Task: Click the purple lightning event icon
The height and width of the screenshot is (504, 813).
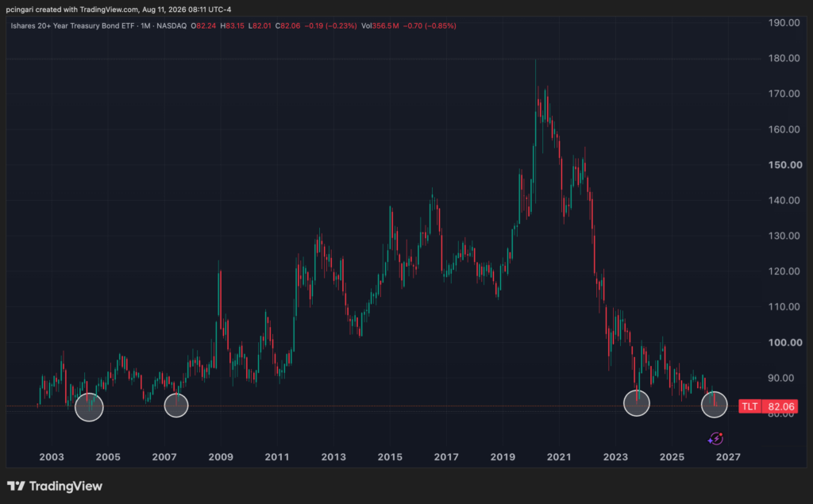Action: (715, 439)
